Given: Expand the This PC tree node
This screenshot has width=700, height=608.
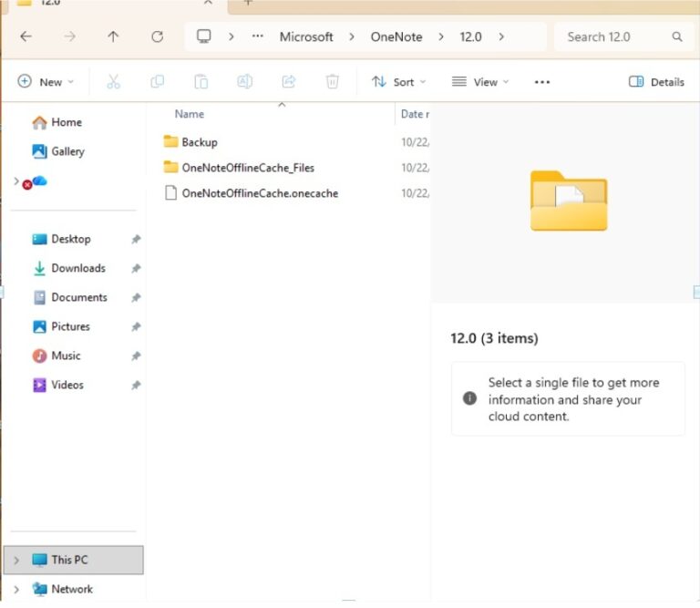Looking at the screenshot, I should [16, 560].
